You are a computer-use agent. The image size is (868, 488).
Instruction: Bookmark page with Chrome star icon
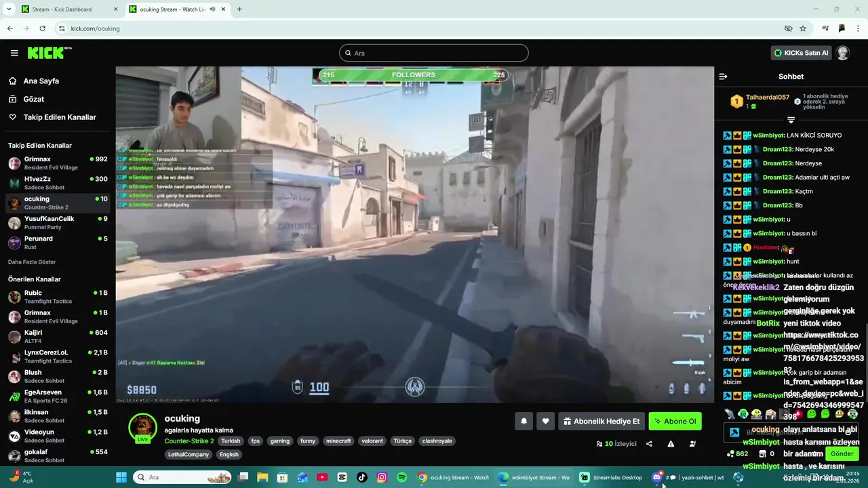tap(803, 28)
